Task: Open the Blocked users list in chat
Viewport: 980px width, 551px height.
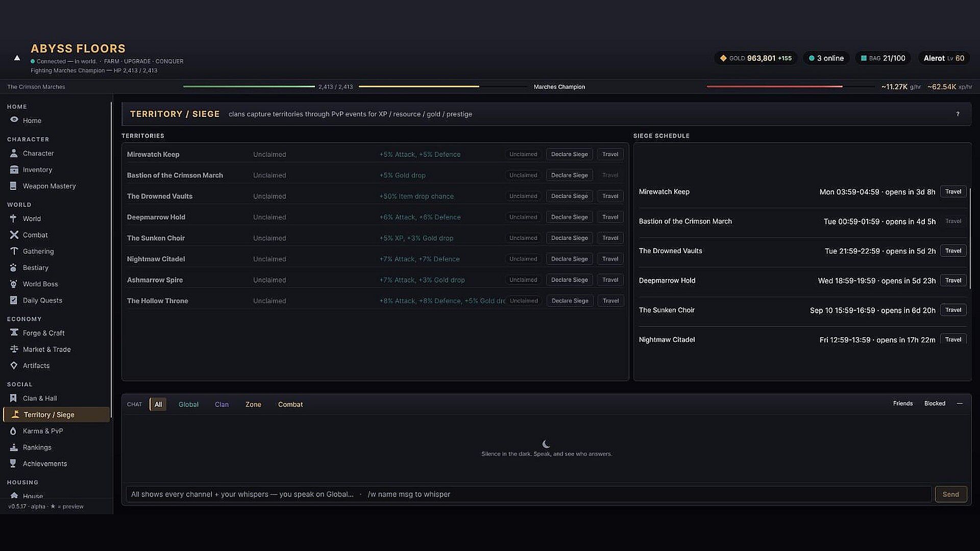Action: [x=935, y=404]
